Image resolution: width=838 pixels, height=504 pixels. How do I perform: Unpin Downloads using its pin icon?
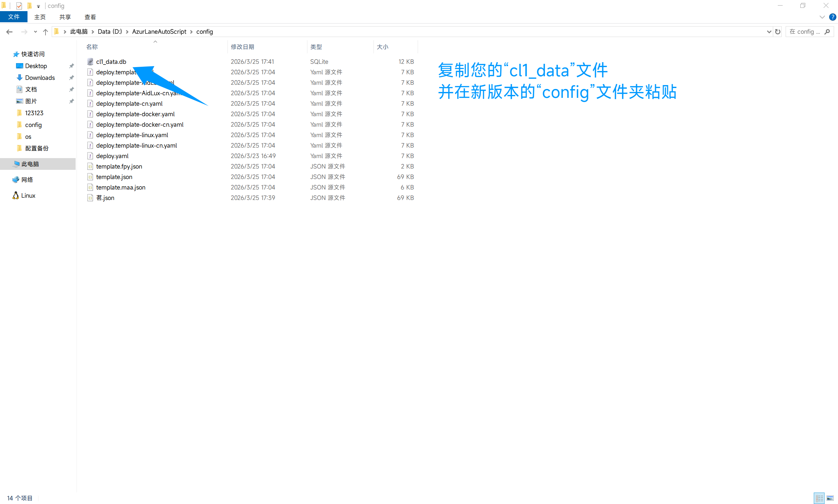[x=71, y=78]
